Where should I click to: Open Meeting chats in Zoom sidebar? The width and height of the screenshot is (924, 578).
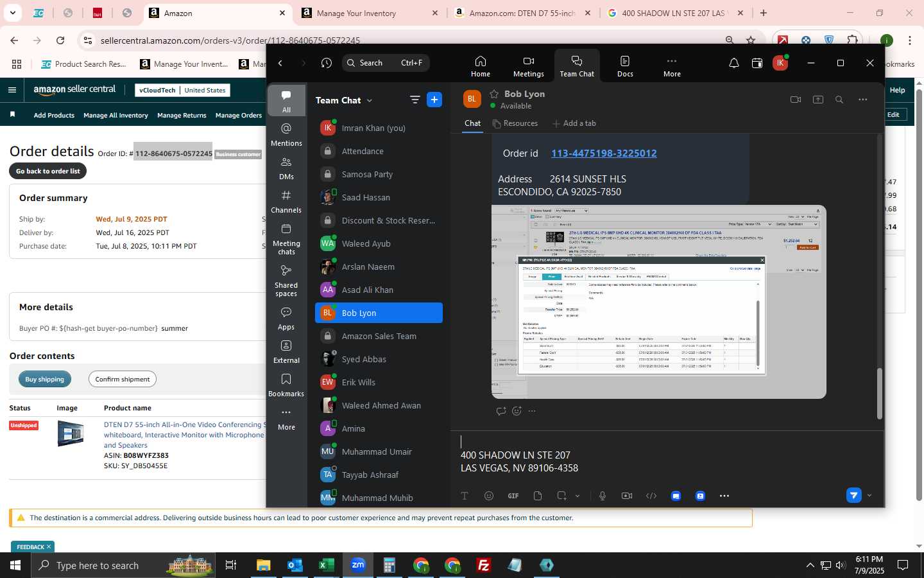[286, 239]
